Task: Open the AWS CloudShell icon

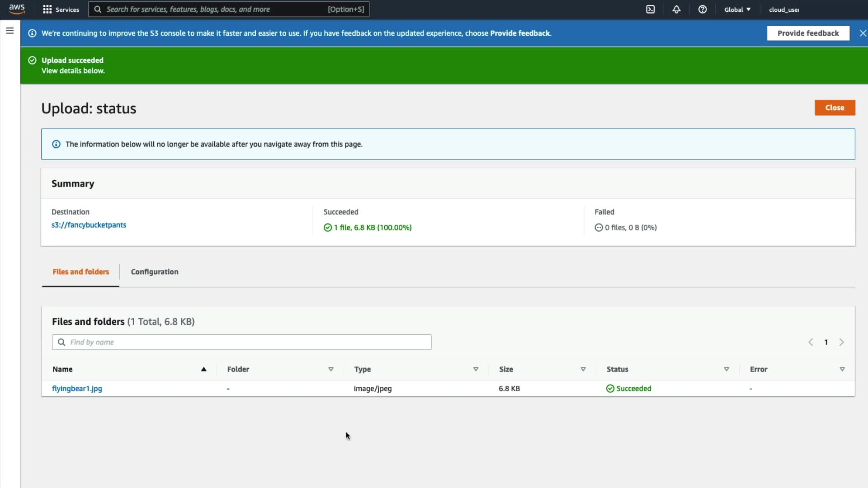Action: tap(650, 9)
